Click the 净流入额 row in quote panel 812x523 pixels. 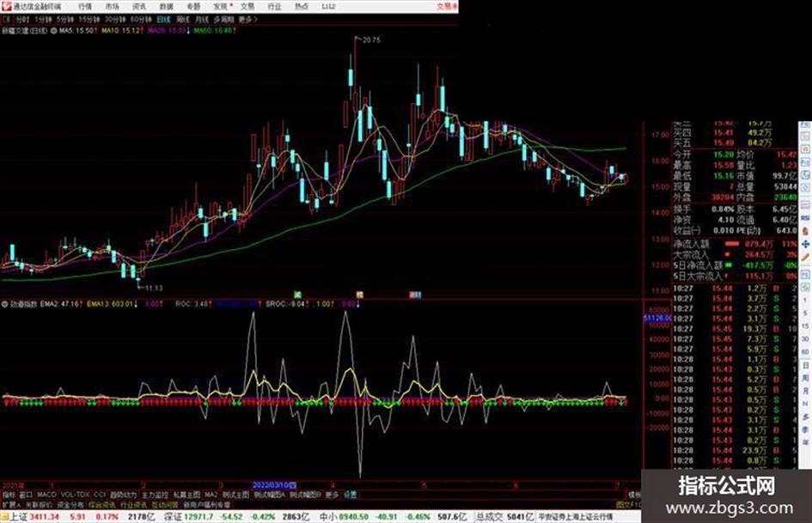coord(735,243)
